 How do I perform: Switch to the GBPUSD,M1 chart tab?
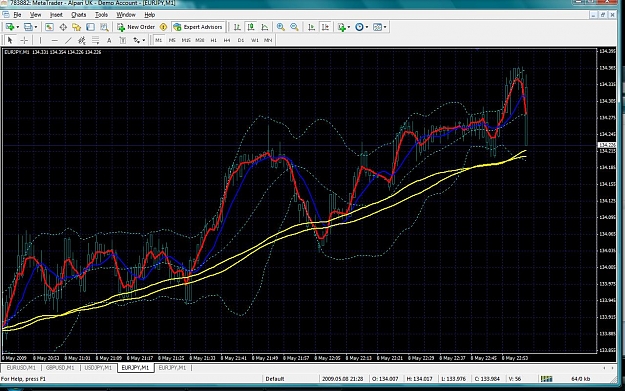(60, 367)
